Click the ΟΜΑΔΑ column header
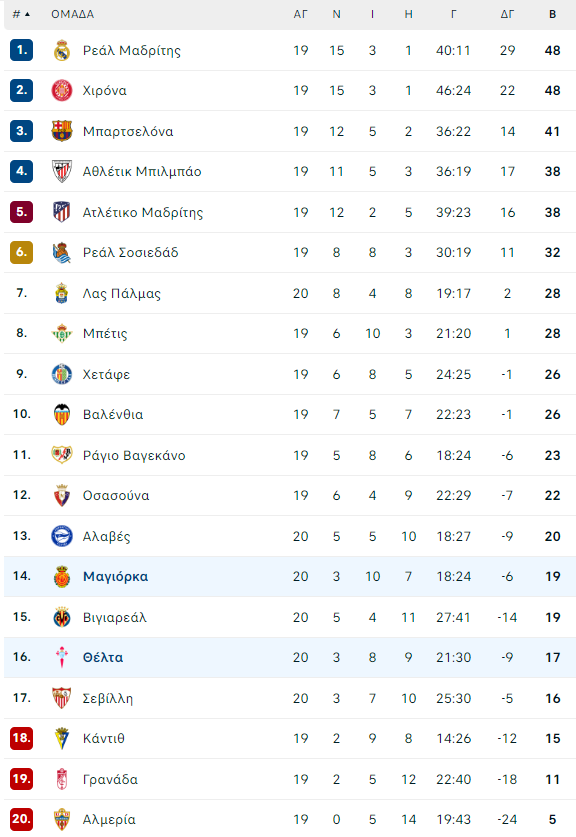This screenshot has height=837, width=576. point(73,14)
